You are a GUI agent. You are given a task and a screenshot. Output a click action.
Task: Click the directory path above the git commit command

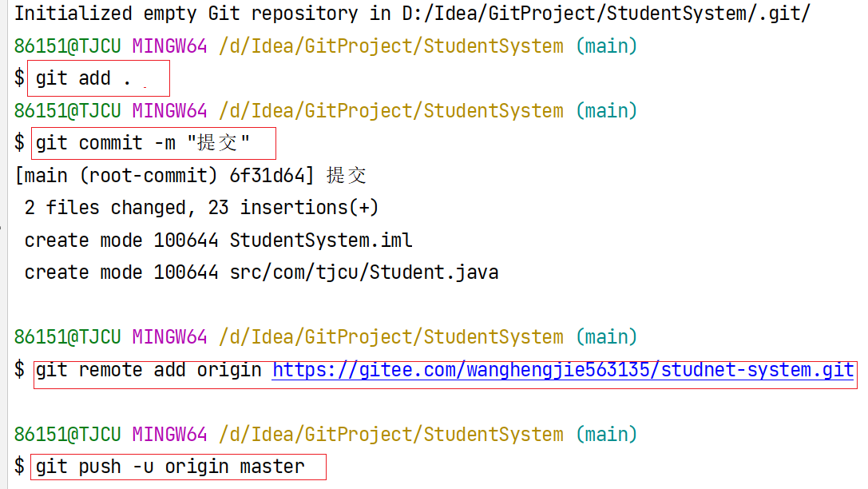click(x=390, y=111)
